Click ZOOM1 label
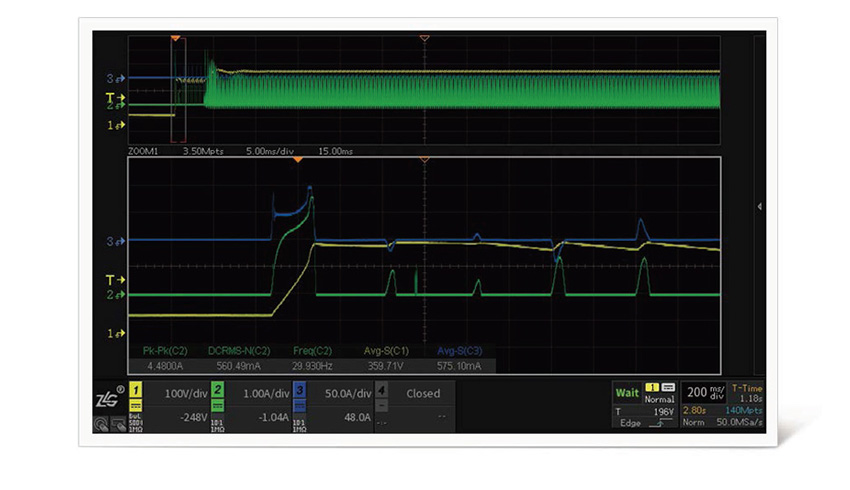Screen dimensions: 850x490 [143, 151]
